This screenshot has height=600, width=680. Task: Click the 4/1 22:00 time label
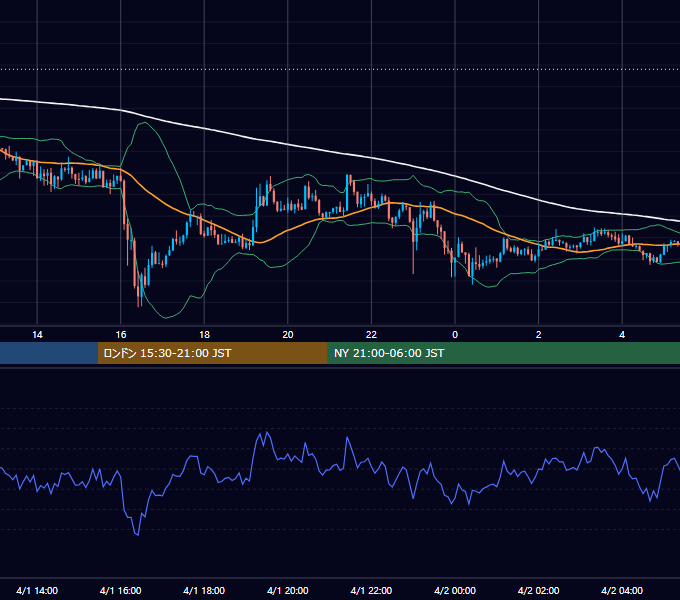[x=371, y=590]
